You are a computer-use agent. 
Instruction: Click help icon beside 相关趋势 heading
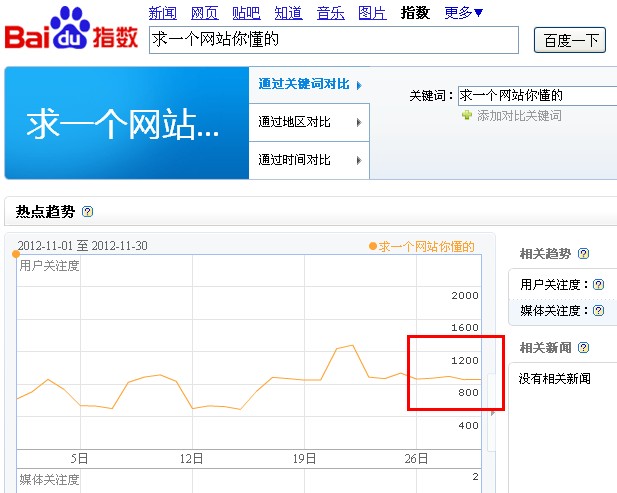pyautogui.click(x=584, y=254)
